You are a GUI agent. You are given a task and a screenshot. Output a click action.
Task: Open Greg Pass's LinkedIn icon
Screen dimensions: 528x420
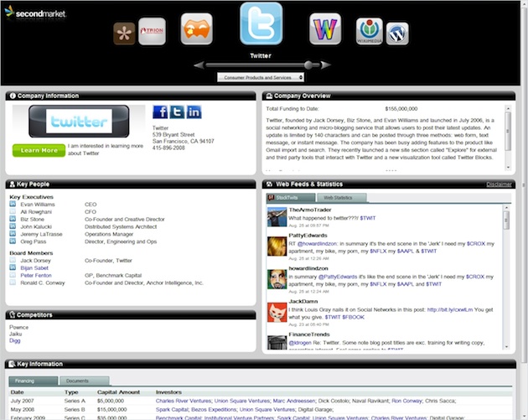13,241
